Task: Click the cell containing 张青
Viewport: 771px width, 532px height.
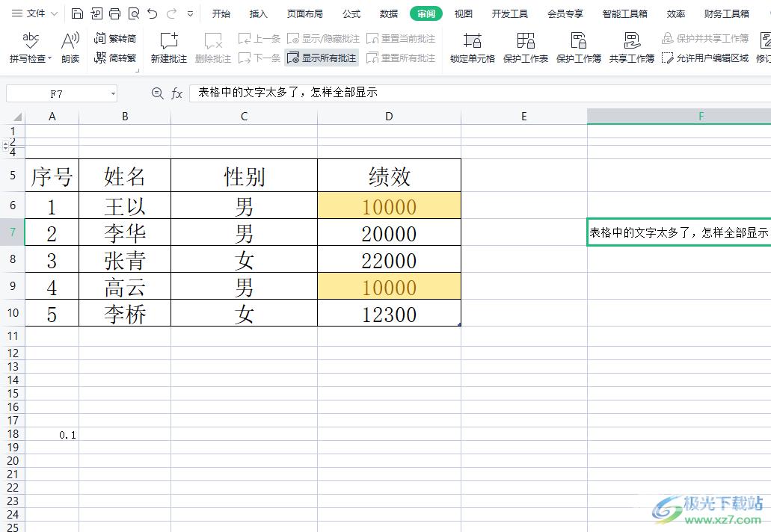Action: [x=125, y=259]
